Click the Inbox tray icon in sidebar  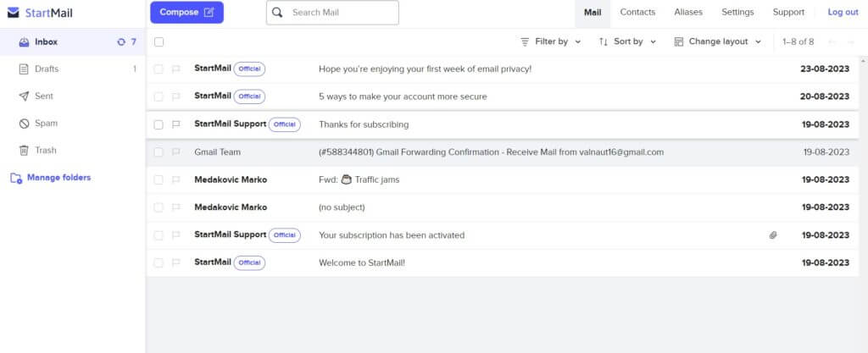[24, 42]
